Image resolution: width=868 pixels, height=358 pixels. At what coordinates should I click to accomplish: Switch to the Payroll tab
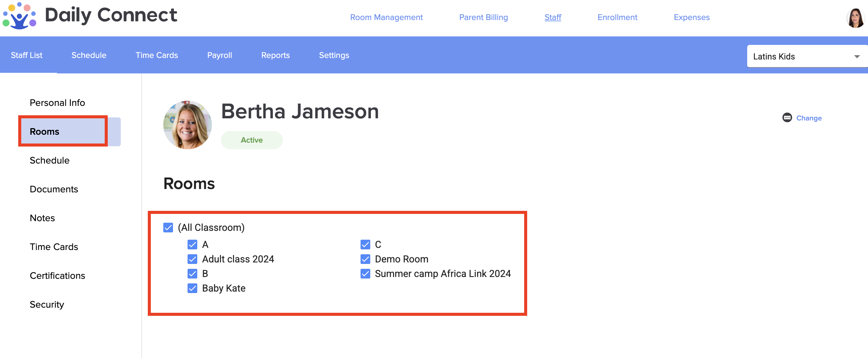(219, 55)
